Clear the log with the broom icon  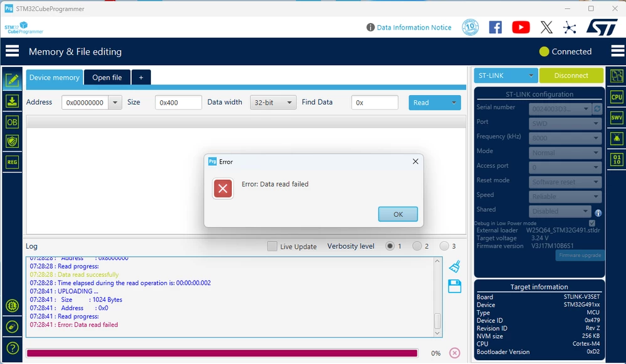[455, 267]
